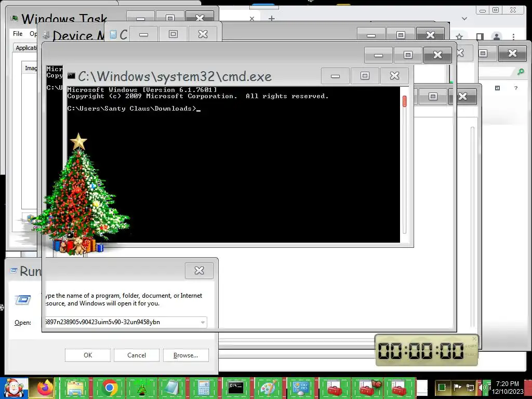Viewport: 532px width, 399px height.
Task: Bookmark page with Chrome star icon
Action: (459, 36)
